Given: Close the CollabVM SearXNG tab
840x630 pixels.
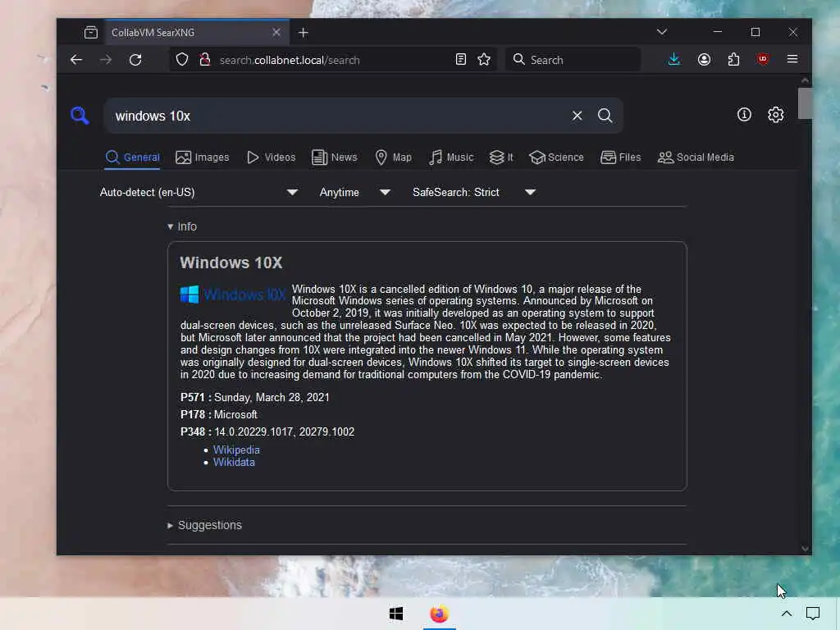Looking at the screenshot, I should tap(276, 32).
